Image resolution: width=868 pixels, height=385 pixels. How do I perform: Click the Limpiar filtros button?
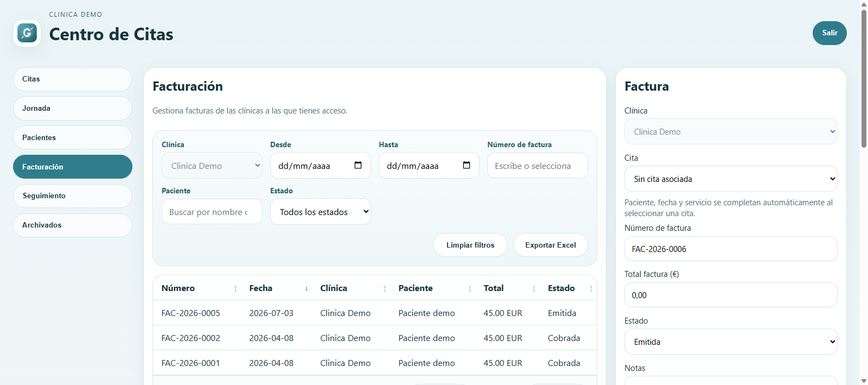[470, 245]
